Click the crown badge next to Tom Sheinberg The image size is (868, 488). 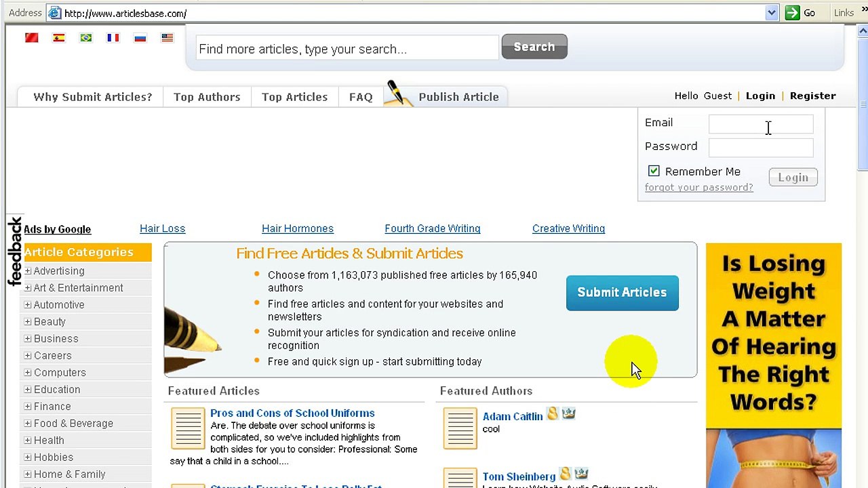click(x=581, y=474)
